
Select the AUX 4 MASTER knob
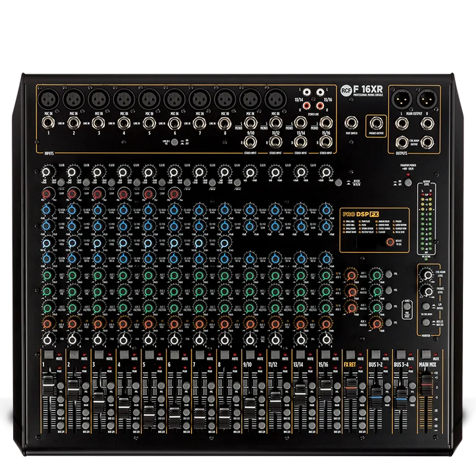point(377,324)
